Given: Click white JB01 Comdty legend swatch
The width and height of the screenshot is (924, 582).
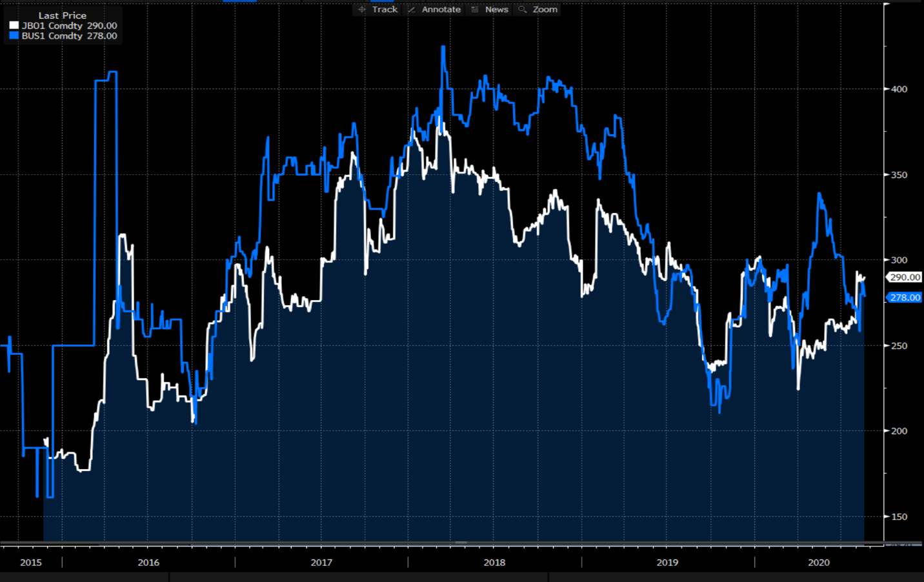Looking at the screenshot, I should [x=14, y=26].
